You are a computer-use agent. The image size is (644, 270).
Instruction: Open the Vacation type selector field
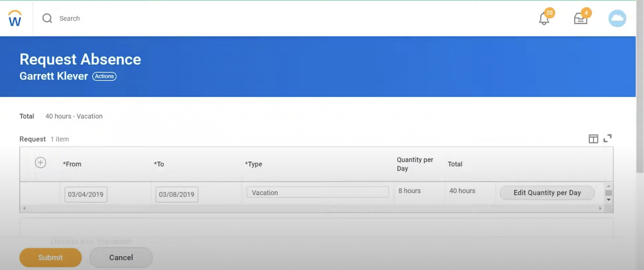click(317, 192)
